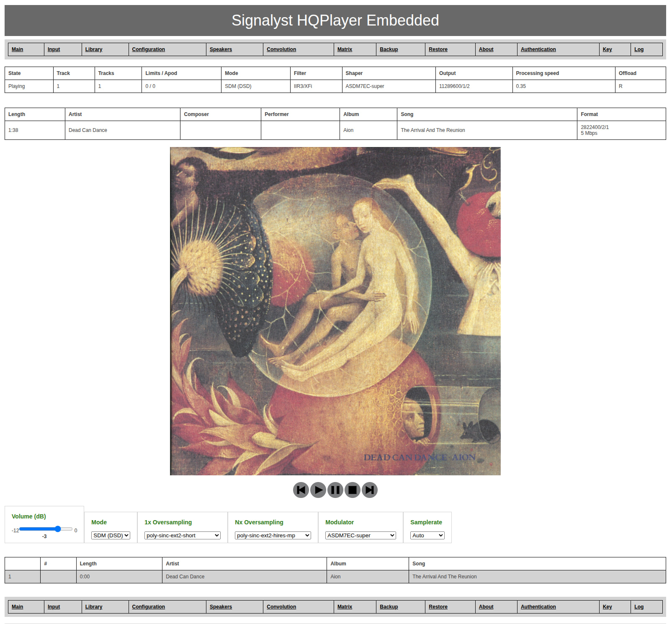Expand the Samplerate dropdown set to Auto

click(x=427, y=535)
